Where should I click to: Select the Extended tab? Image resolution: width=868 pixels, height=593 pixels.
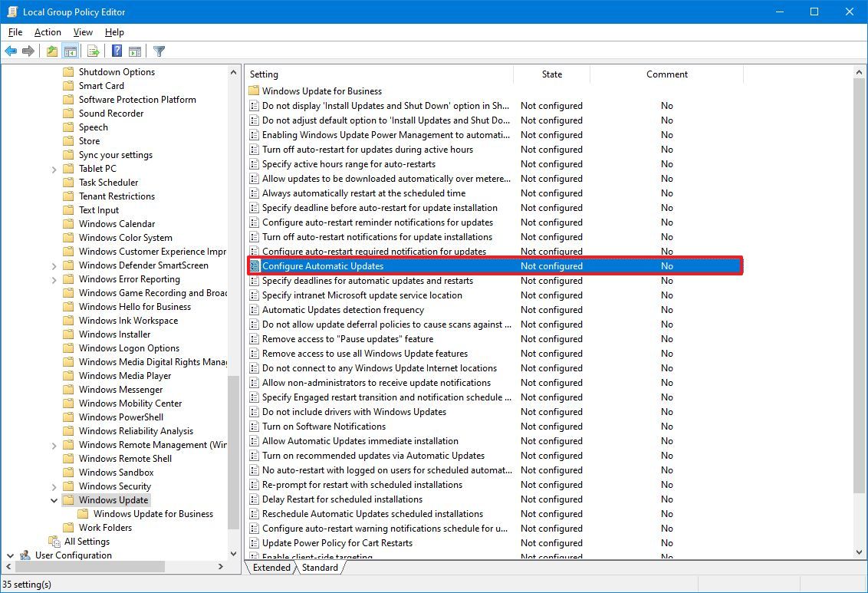(x=271, y=568)
